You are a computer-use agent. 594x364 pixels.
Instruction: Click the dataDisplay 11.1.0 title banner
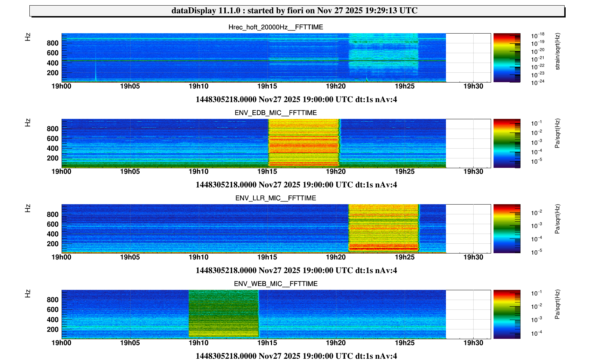coord(297,10)
